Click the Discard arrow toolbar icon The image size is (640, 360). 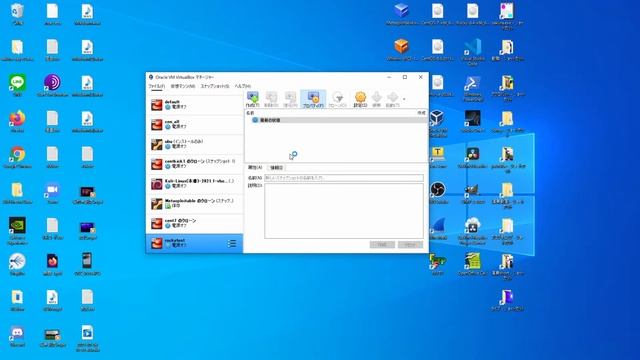tap(376, 99)
